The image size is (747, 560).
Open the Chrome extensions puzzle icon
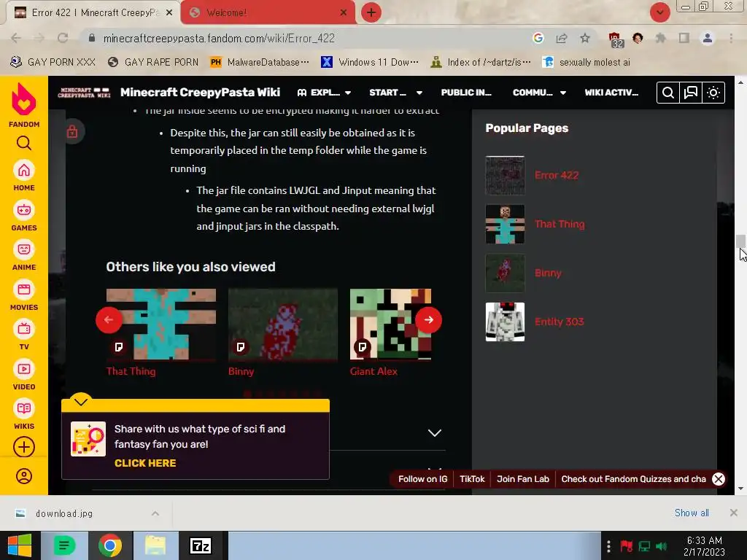(x=661, y=38)
